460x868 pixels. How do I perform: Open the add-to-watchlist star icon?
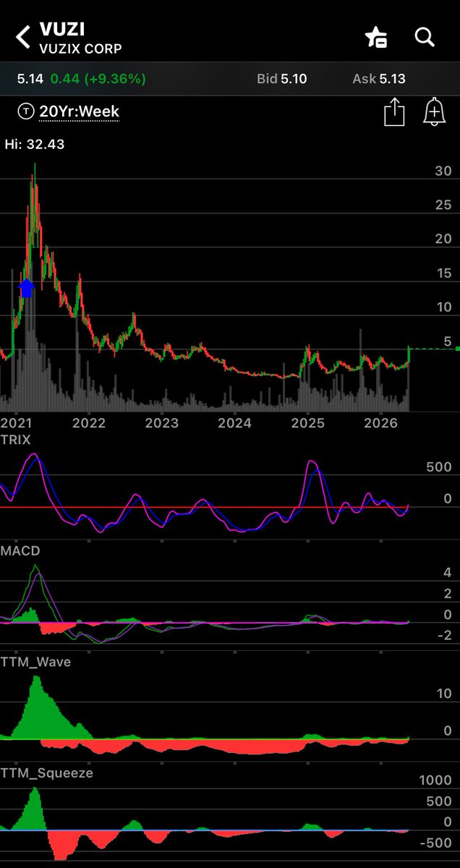point(376,37)
